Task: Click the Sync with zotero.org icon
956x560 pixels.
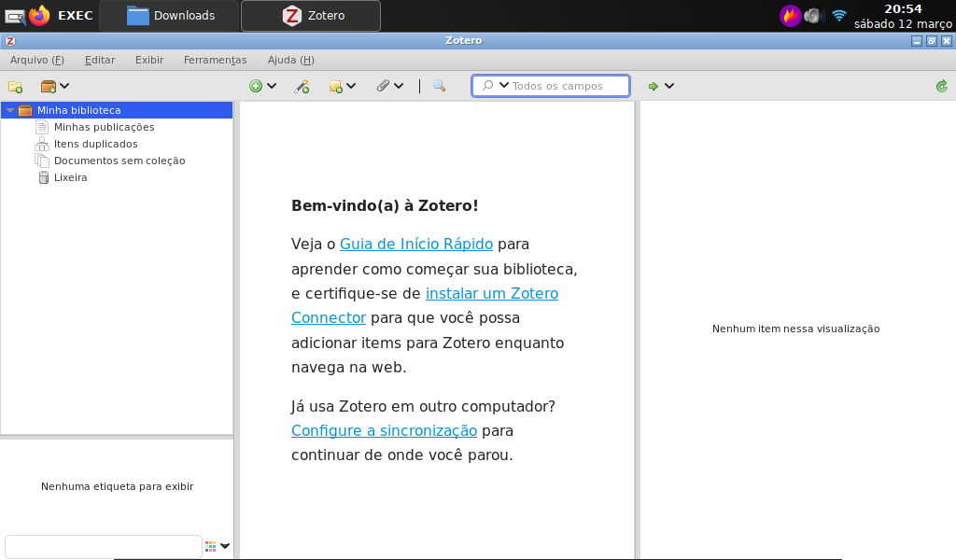Action: point(941,86)
